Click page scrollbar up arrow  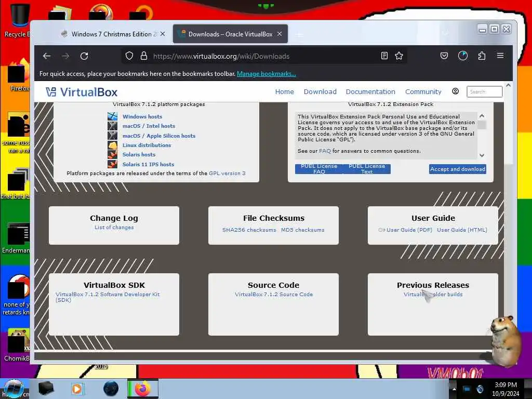point(508,86)
